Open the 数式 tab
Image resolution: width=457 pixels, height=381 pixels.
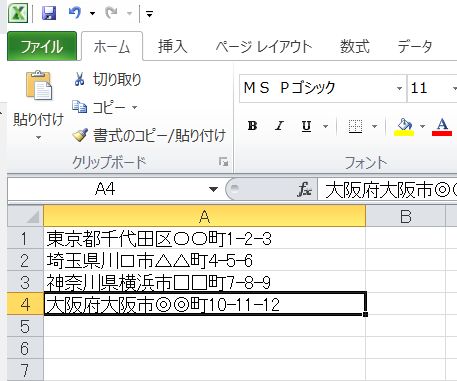(x=355, y=46)
